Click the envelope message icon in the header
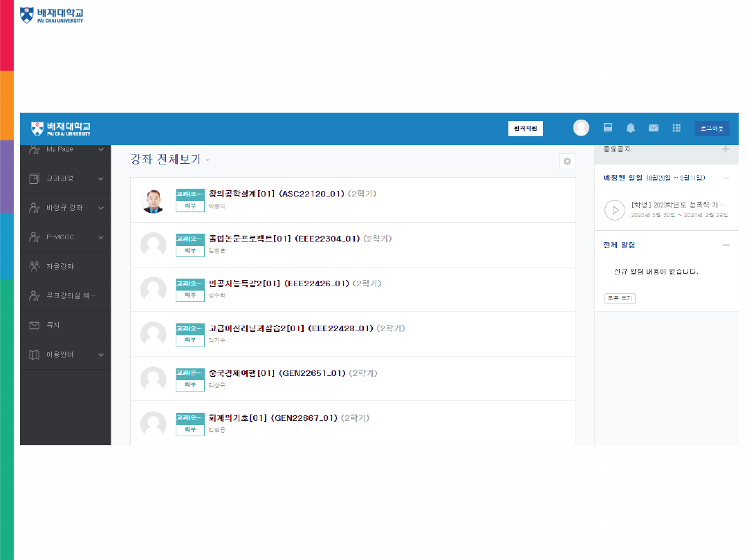 pos(653,128)
